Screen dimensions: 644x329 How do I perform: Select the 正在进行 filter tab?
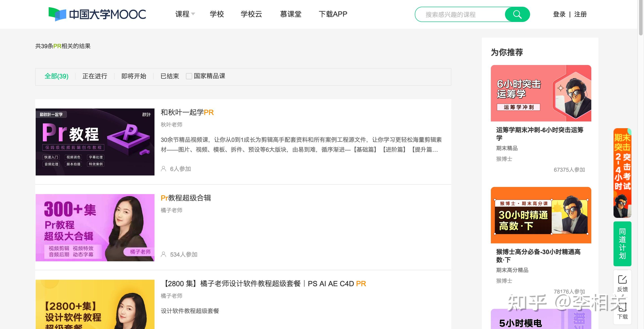tap(95, 76)
